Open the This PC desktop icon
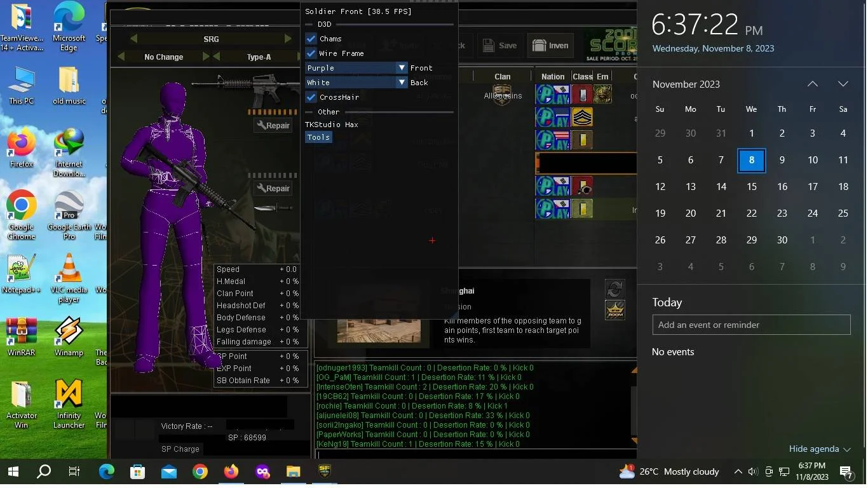This screenshot has width=868, height=488. pyautogui.click(x=22, y=86)
